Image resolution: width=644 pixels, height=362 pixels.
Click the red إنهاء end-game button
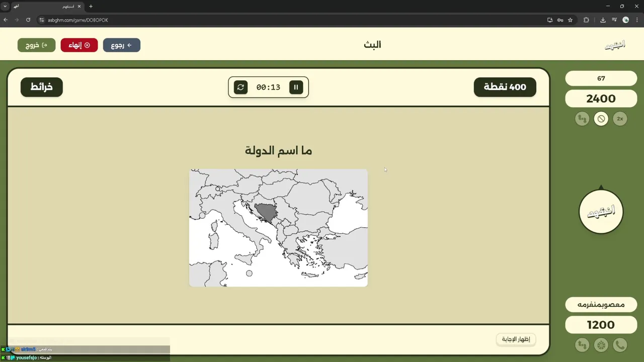79,45
